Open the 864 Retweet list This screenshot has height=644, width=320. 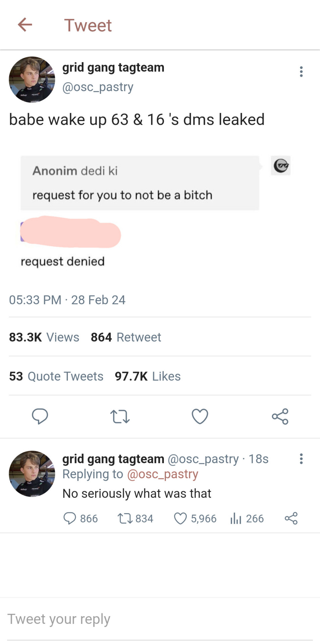(126, 337)
